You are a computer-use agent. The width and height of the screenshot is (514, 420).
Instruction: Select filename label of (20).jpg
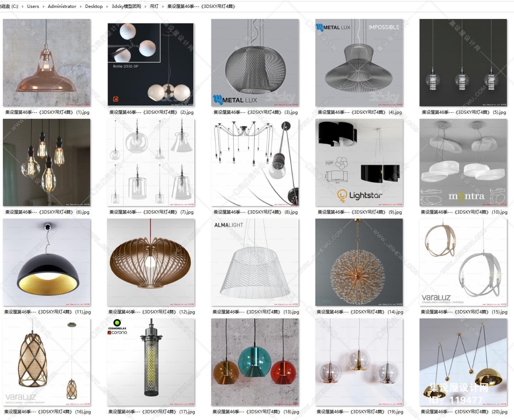point(464,412)
